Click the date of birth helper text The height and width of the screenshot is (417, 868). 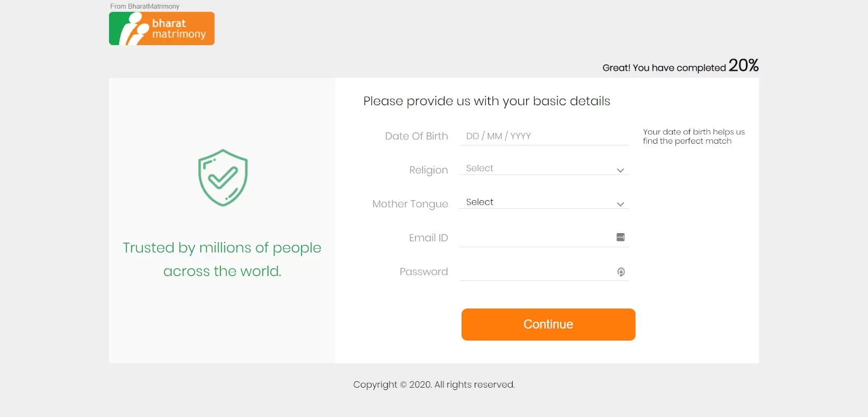[693, 136]
